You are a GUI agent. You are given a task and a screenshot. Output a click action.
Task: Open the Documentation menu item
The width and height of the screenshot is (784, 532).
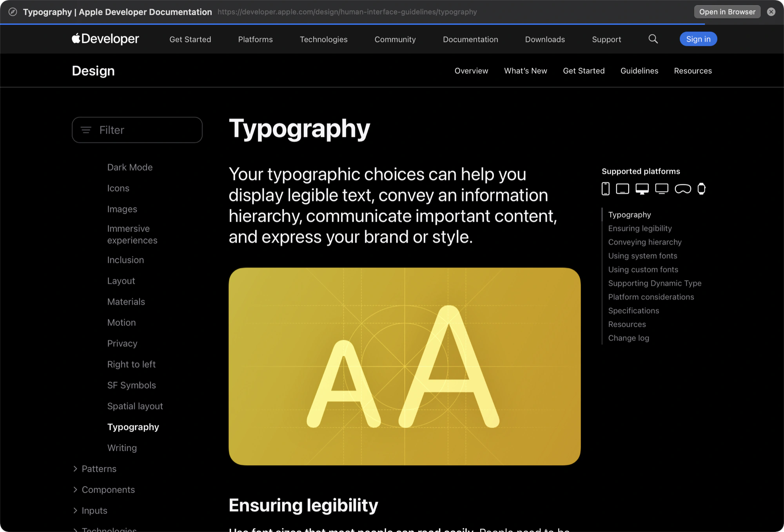(470, 39)
